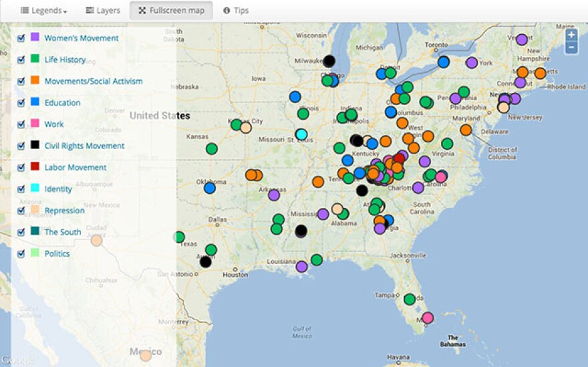588x367 pixels.
Task: Click the purple marker left of York label
Action: (x=472, y=63)
